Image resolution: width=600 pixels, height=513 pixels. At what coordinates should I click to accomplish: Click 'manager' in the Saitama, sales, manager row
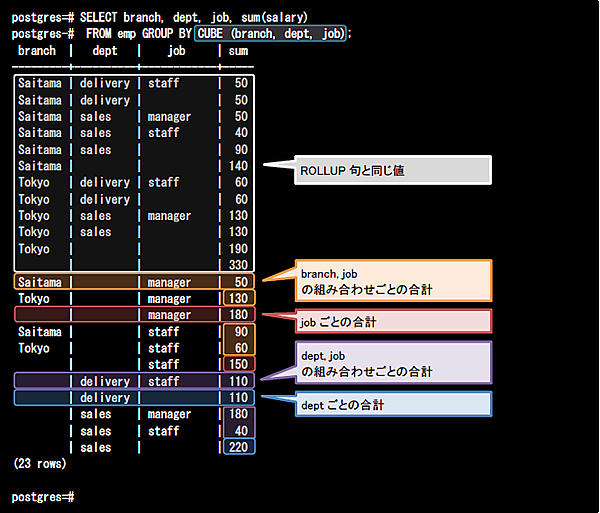[x=169, y=117]
